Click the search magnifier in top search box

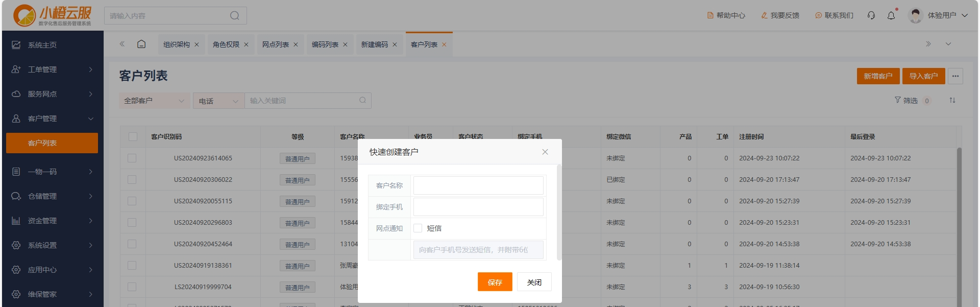235,16
